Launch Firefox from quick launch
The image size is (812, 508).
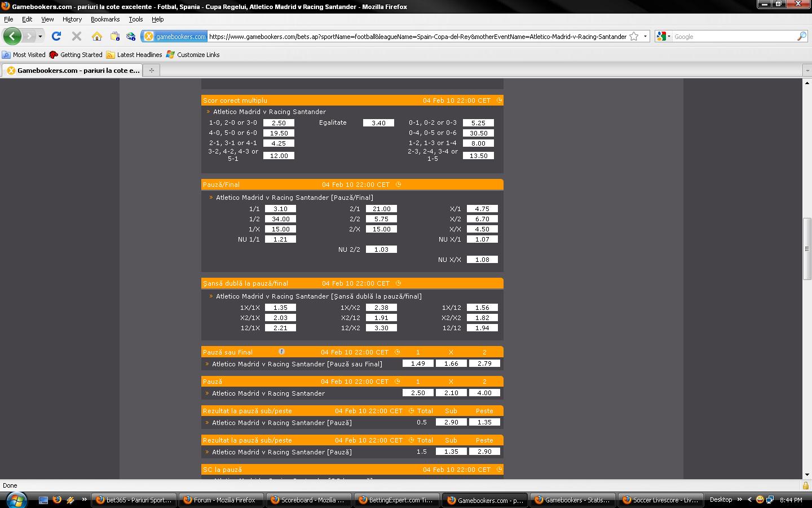(x=57, y=500)
